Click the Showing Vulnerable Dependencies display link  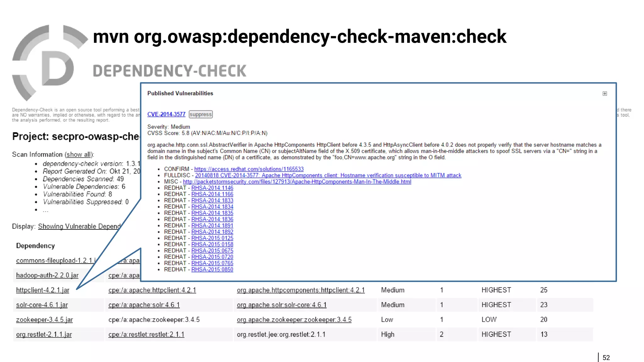click(x=79, y=227)
